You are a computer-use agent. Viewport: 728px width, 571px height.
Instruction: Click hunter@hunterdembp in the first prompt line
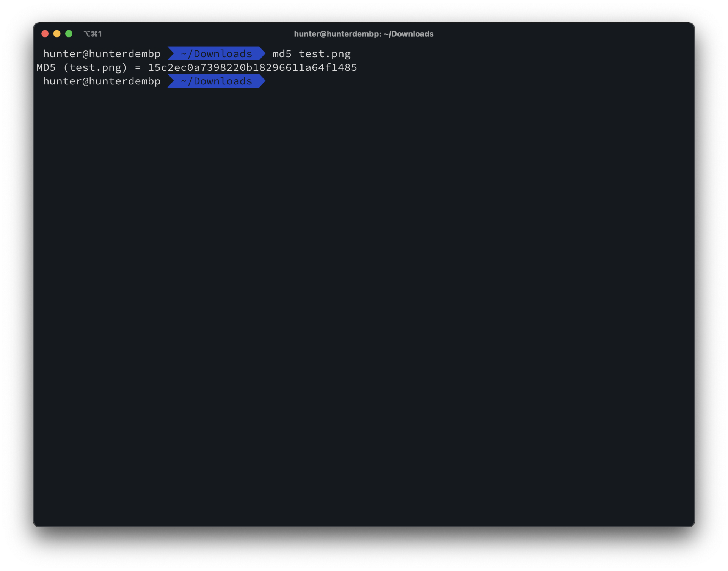(102, 54)
